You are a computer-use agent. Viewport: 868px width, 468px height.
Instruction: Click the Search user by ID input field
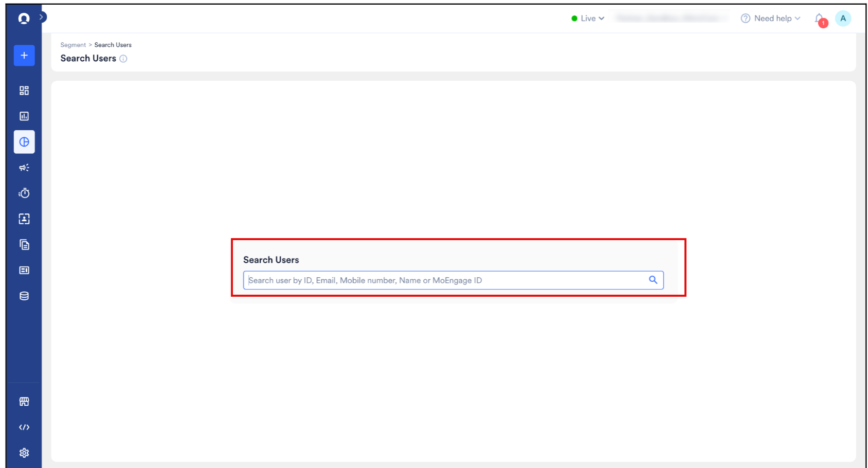pyautogui.click(x=453, y=280)
